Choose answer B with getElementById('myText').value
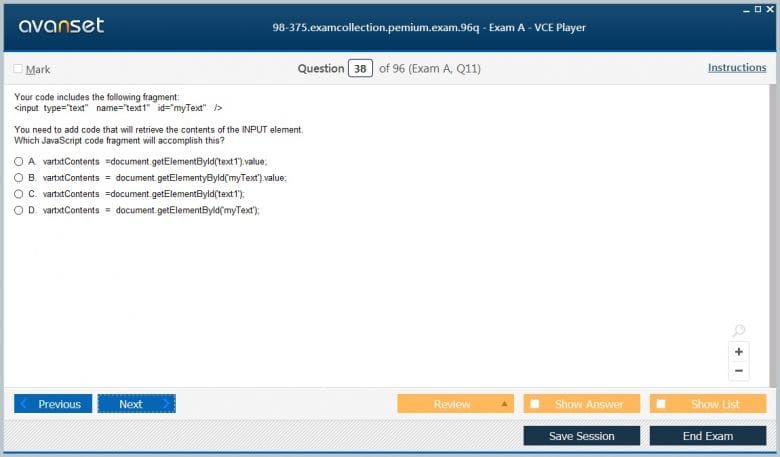This screenshot has width=780, height=457. click(18, 177)
